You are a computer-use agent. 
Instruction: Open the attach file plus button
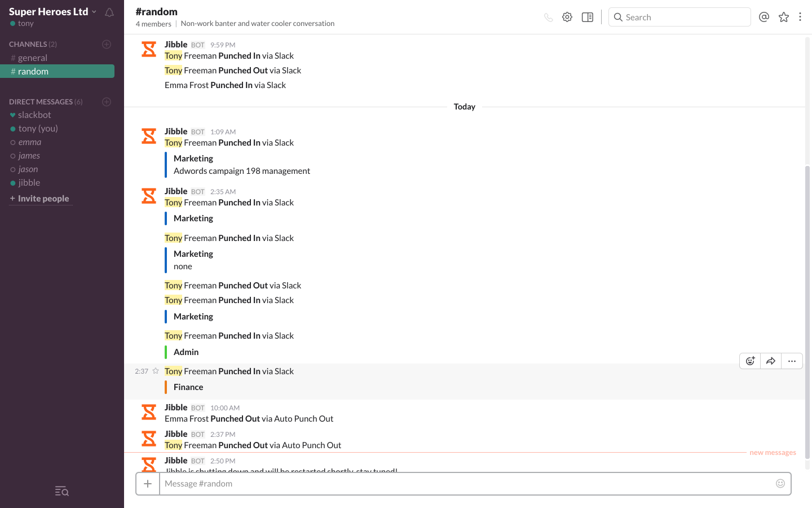(148, 484)
